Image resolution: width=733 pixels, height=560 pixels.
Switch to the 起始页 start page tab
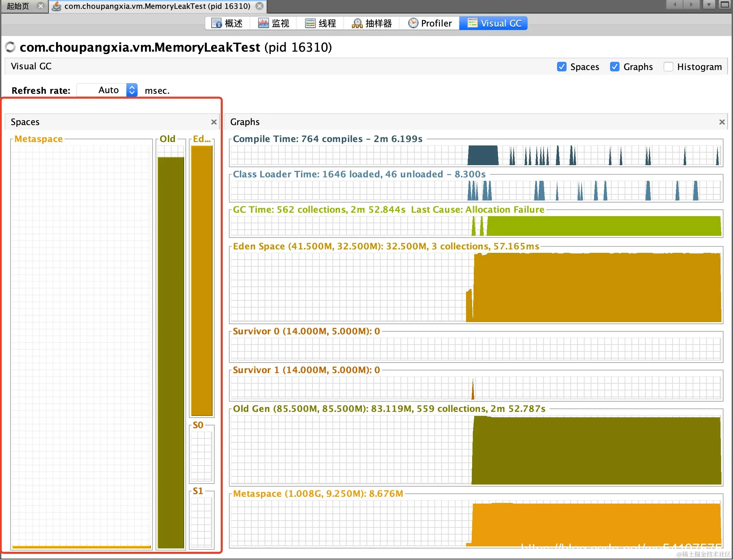[18, 6]
